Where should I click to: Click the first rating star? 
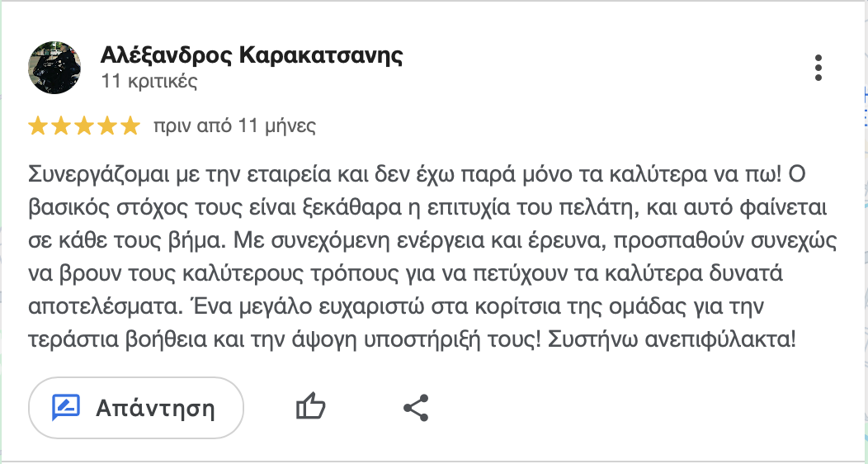click(x=38, y=126)
